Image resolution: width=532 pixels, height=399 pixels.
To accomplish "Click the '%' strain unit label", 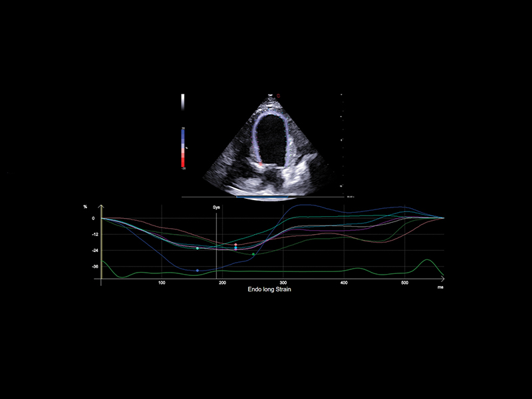I will pos(85,207).
